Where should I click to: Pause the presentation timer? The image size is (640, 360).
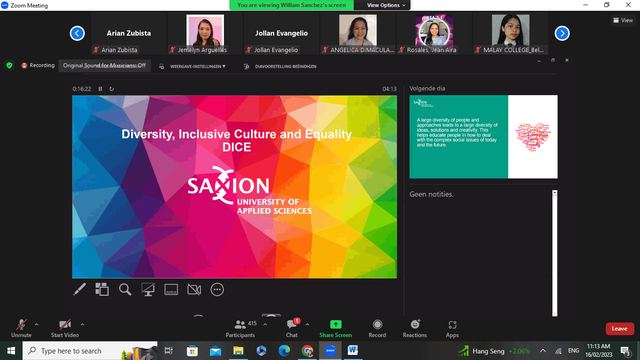point(100,89)
